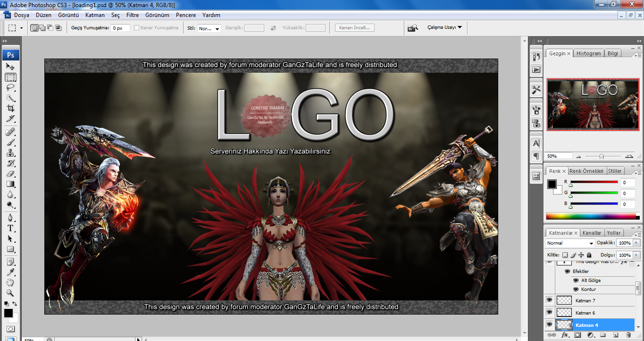Select the Move tool
Image resolution: width=644 pixels, height=341 pixels.
(x=10, y=67)
